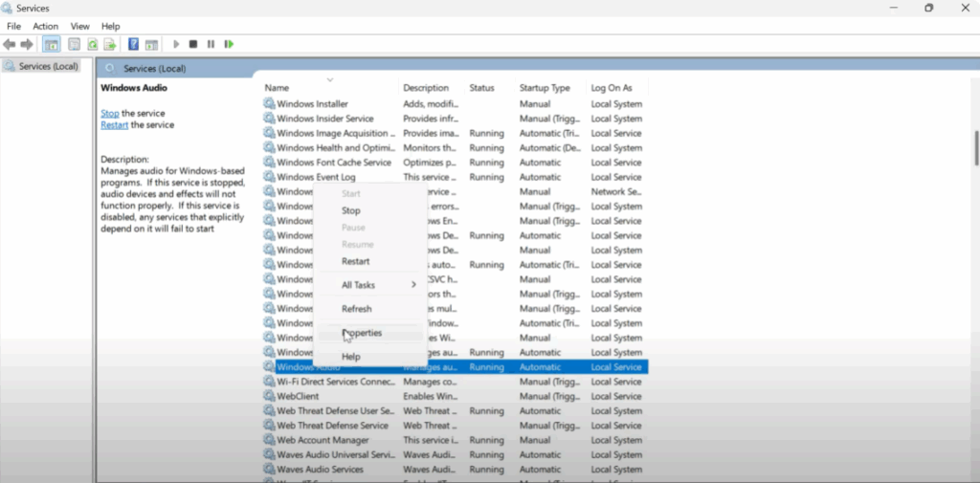Click the gear icon beside Waves Audio Services
The image size is (980, 483).
pyautogui.click(x=269, y=470)
